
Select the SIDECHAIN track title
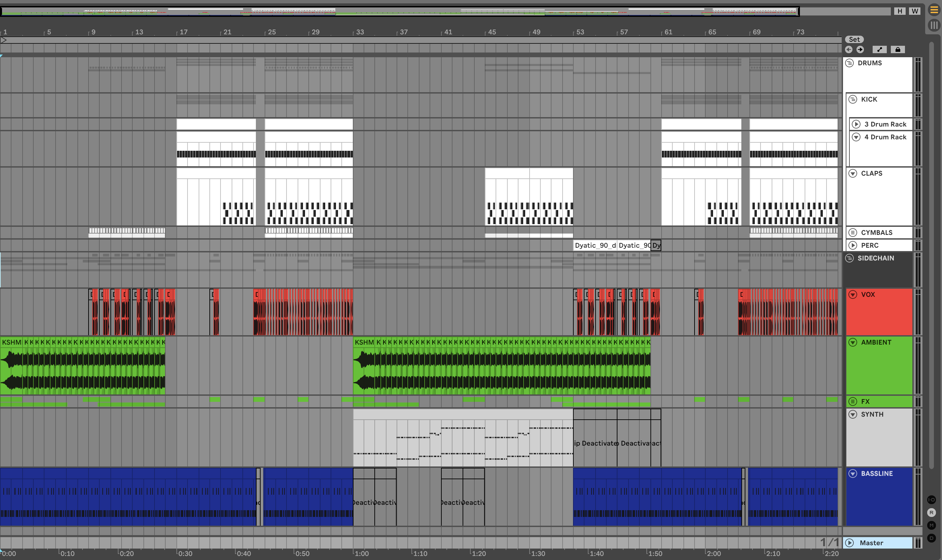[876, 258]
